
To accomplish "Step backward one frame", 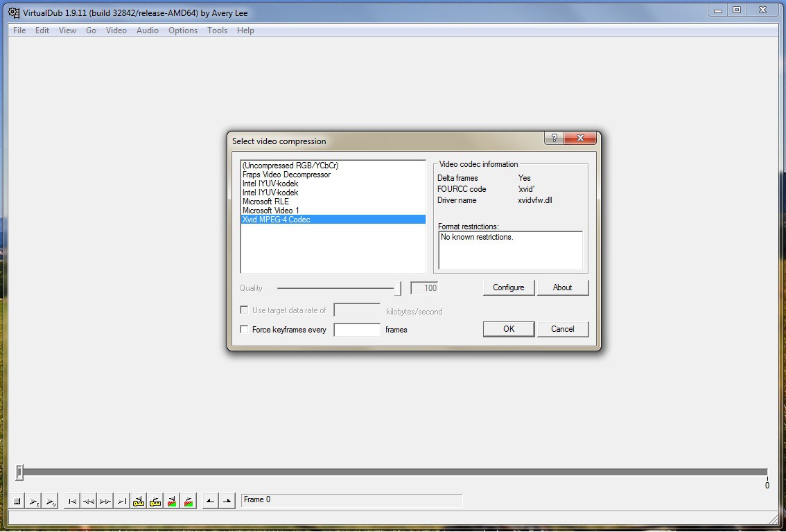I will 89,501.
